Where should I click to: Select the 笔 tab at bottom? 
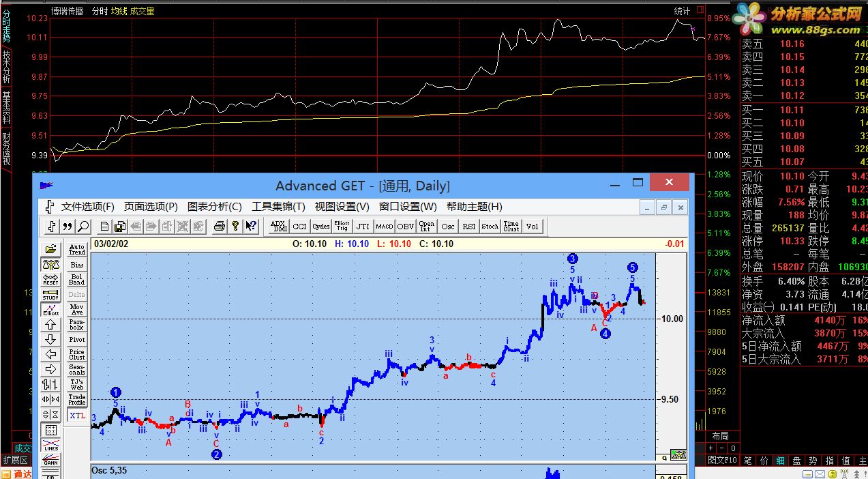pos(747,461)
